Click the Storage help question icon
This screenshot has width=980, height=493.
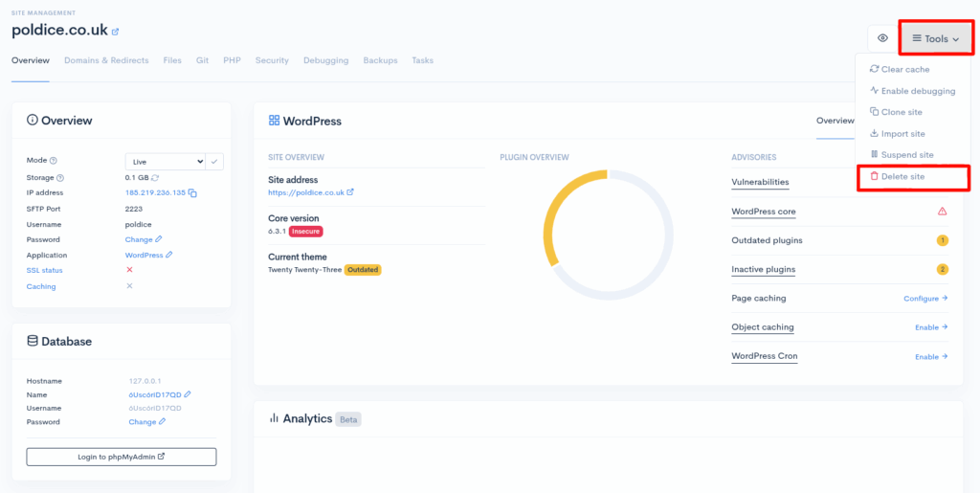(x=60, y=178)
